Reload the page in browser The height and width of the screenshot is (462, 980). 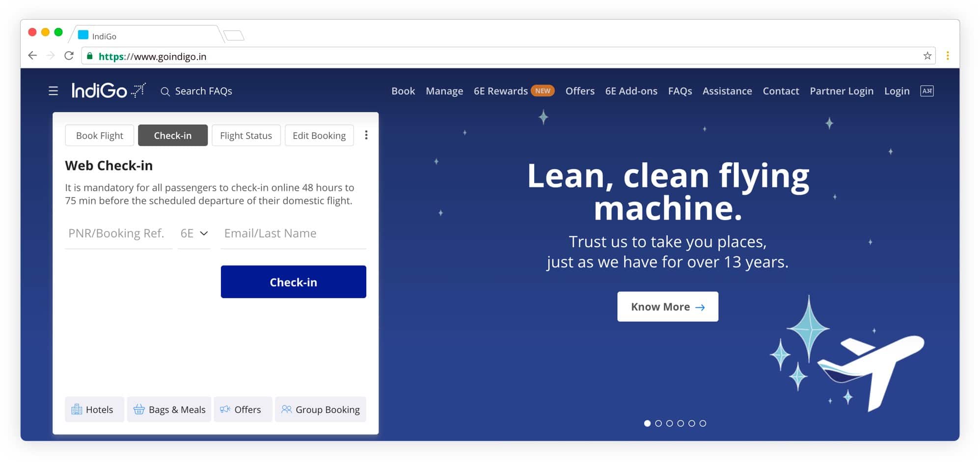click(x=69, y=56)
